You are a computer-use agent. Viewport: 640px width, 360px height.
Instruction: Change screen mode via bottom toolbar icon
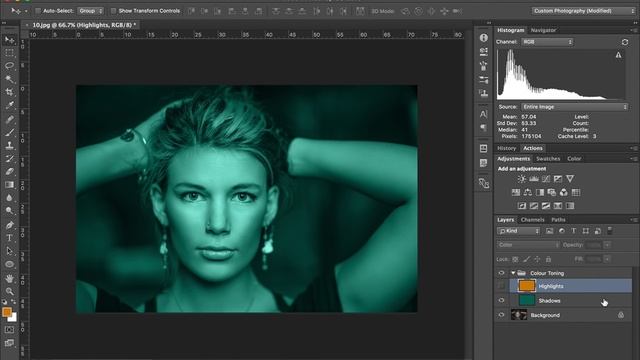click(9, 343)
